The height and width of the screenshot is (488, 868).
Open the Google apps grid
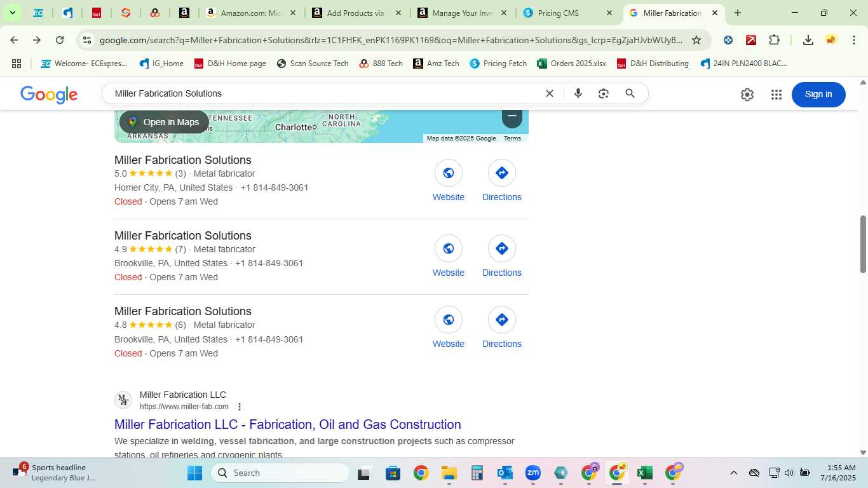pos(776,95)
